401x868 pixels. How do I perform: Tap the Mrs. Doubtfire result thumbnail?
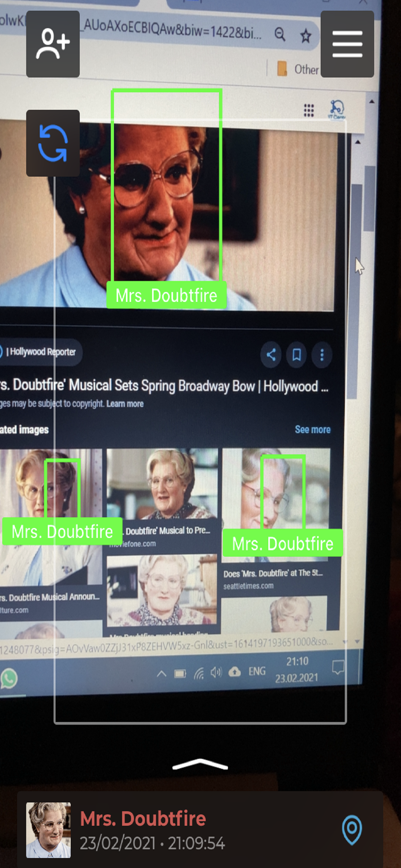pos(48,830)
